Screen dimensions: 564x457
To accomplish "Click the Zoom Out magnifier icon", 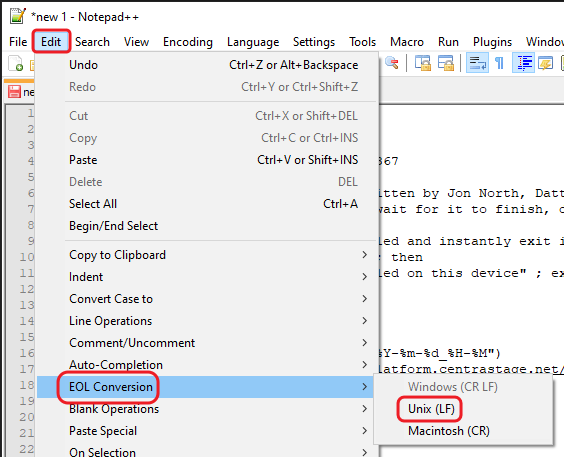I will pyautogui.click(x=392, y=63).
